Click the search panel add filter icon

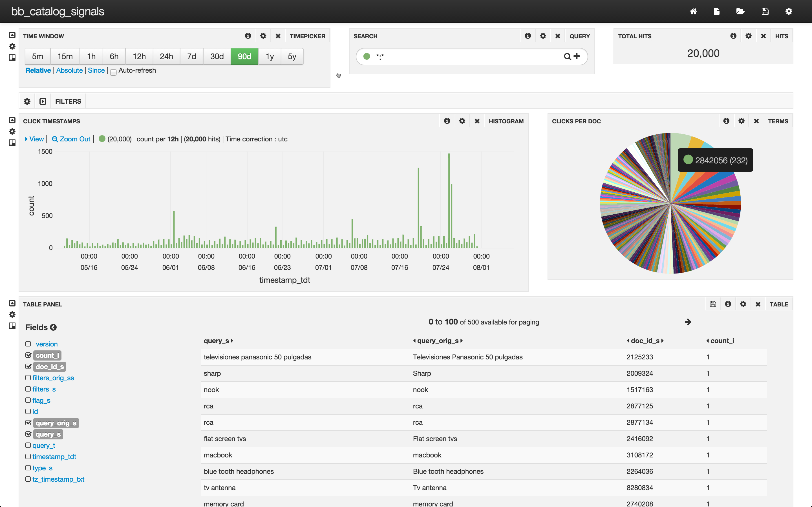click(x=576, y=56)
